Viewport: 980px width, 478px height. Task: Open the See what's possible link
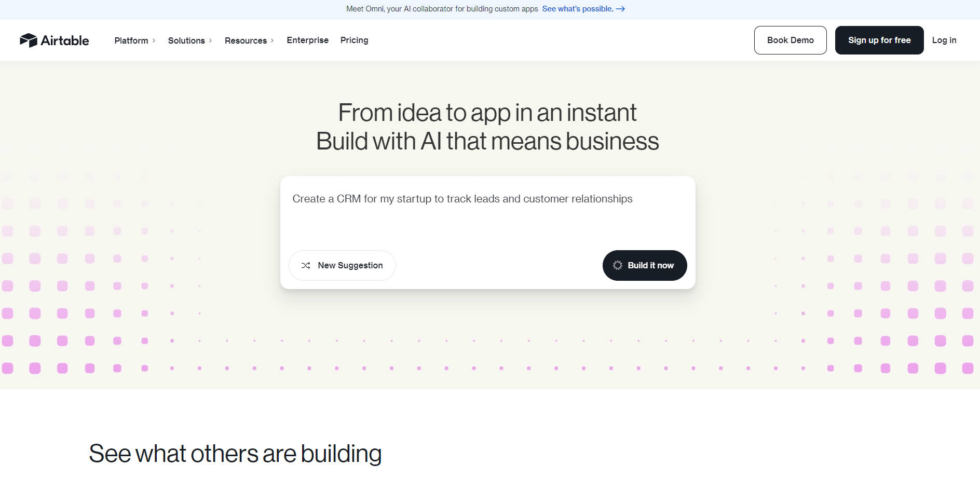tap(578, 8)
